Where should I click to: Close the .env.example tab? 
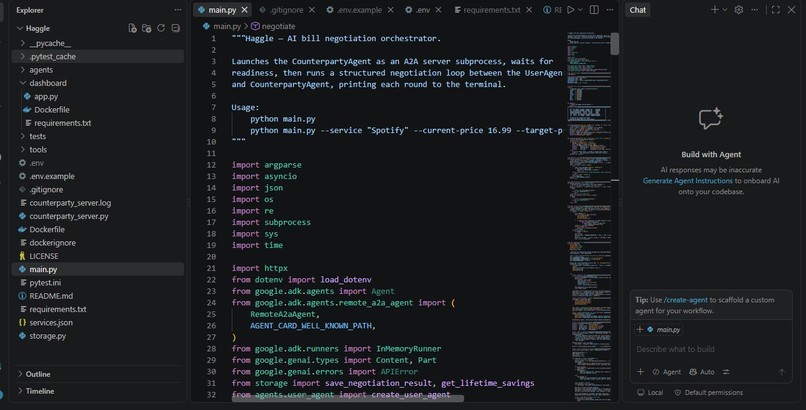point(391,10)
